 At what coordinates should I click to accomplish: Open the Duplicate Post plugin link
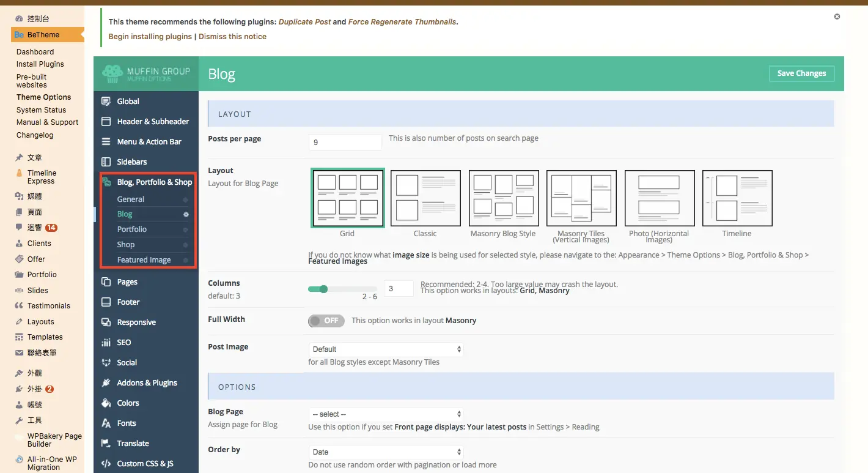pos(305,22)
